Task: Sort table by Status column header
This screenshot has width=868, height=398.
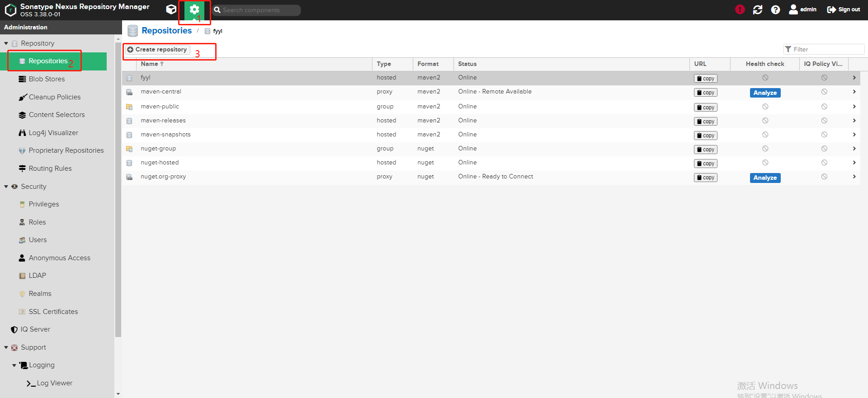Action: (x=571, y=64)
